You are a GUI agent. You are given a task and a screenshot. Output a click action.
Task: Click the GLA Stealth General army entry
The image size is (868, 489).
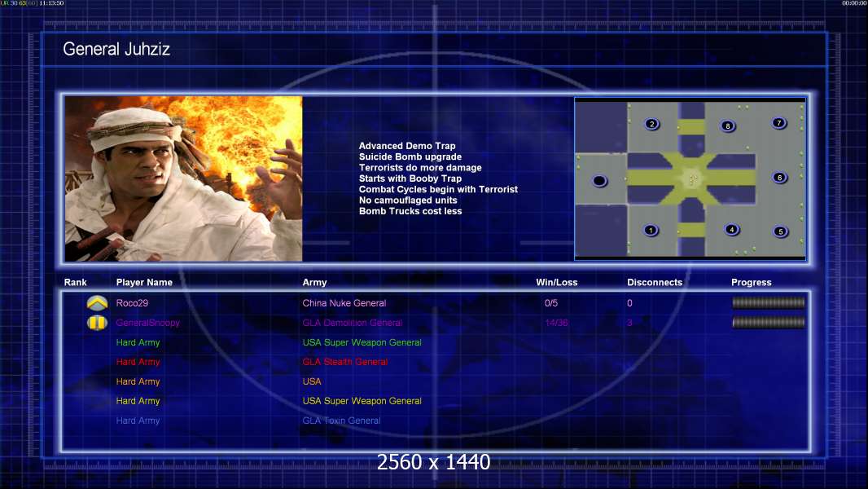click(x=345, y=362)
